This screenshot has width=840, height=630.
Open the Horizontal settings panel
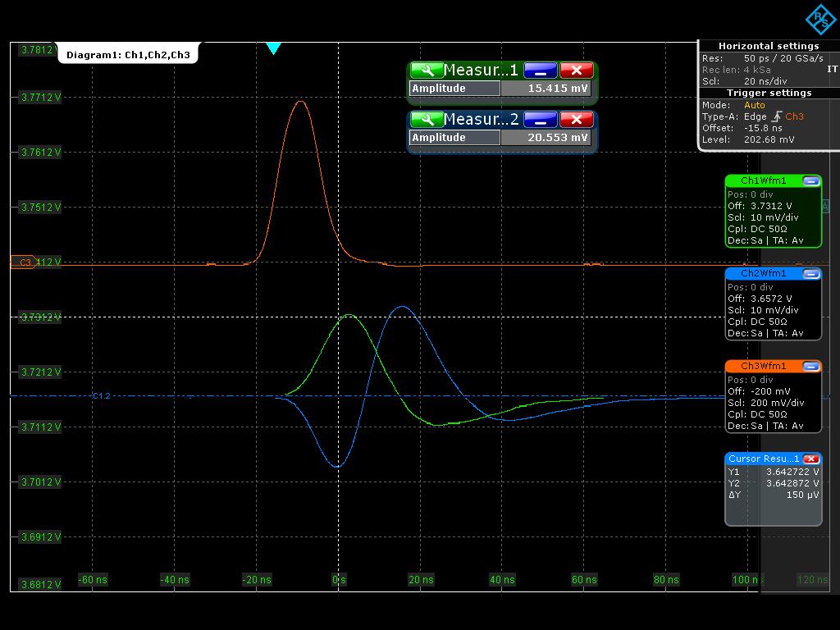(x=769, y=46)
